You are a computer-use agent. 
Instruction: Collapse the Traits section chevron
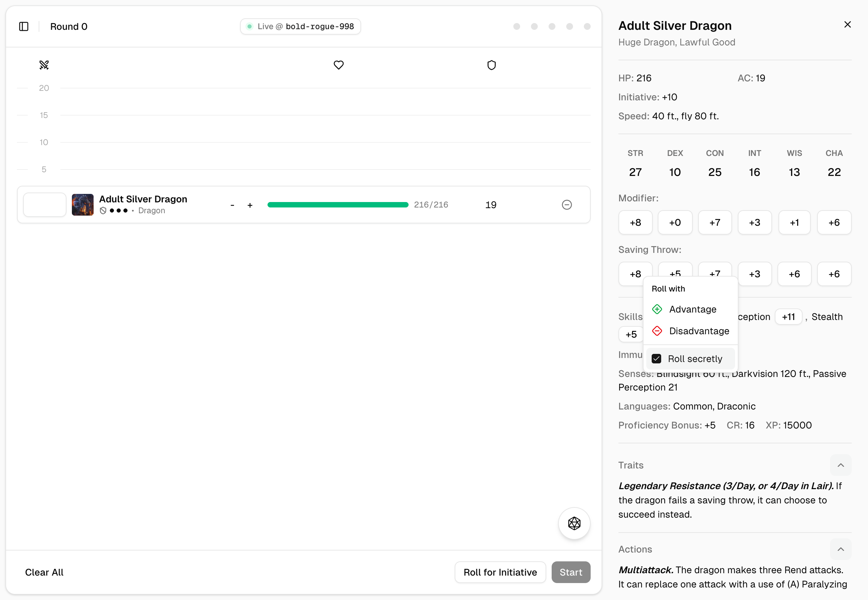coord(841,465)
